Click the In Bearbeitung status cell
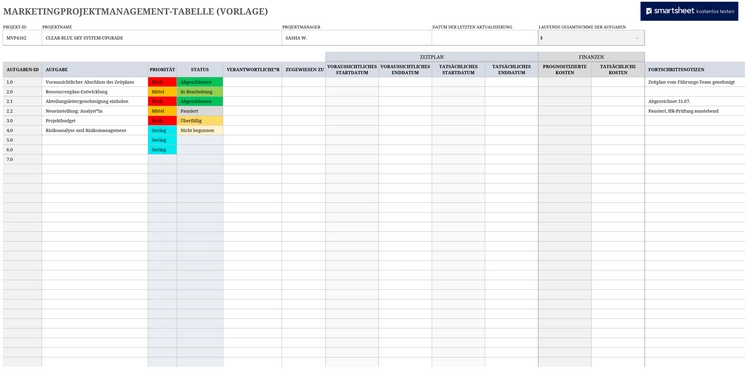747x370 pixels. pyautogui.click(x=200, y=91)
